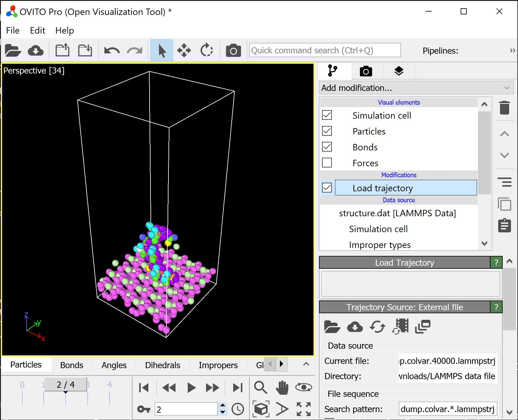This screenshot has height=420, width=518.
Task: Click the Render active viewport camera icon
Action: tap(233, 51)
